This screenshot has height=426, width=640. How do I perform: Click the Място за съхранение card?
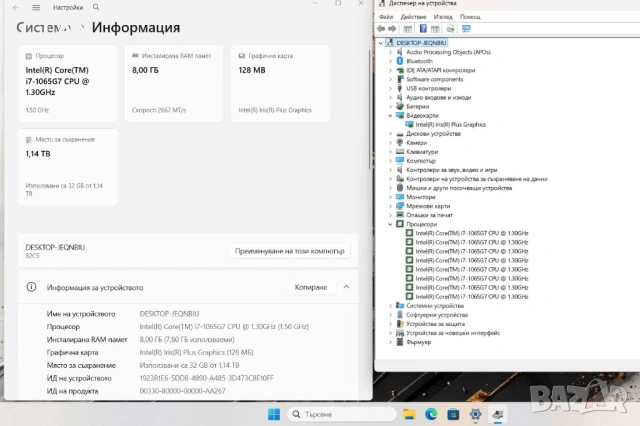[x=67, y=167]
